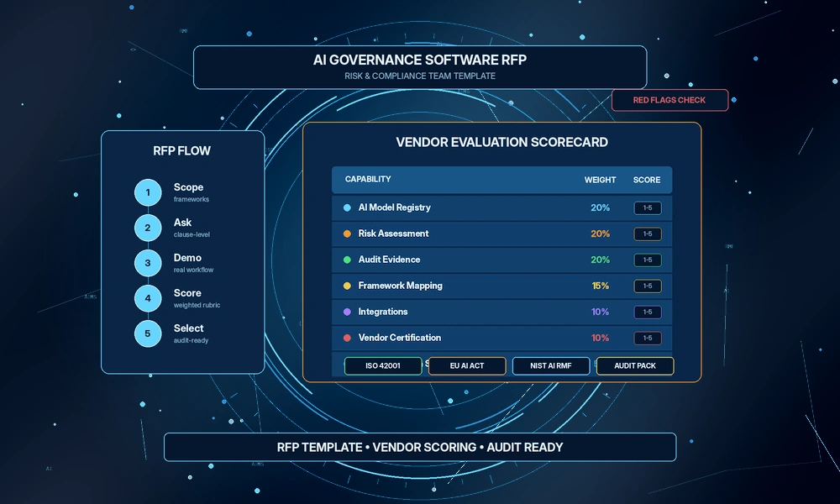
Task: Click the SCORE column header
Action: (647, 180)
